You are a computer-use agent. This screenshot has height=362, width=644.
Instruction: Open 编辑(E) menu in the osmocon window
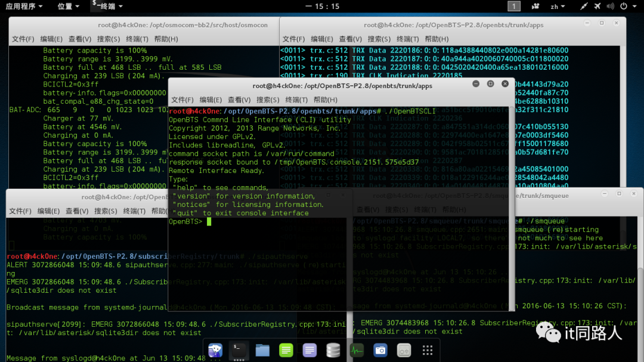[x=51, y=39]
